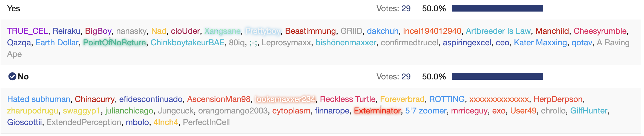Click the looksmaxxer234 highlighted username

point(285,99)
